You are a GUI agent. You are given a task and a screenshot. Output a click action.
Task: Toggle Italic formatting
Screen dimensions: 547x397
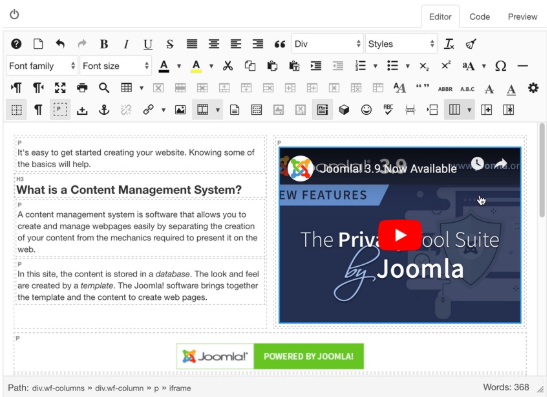[126, 44]
